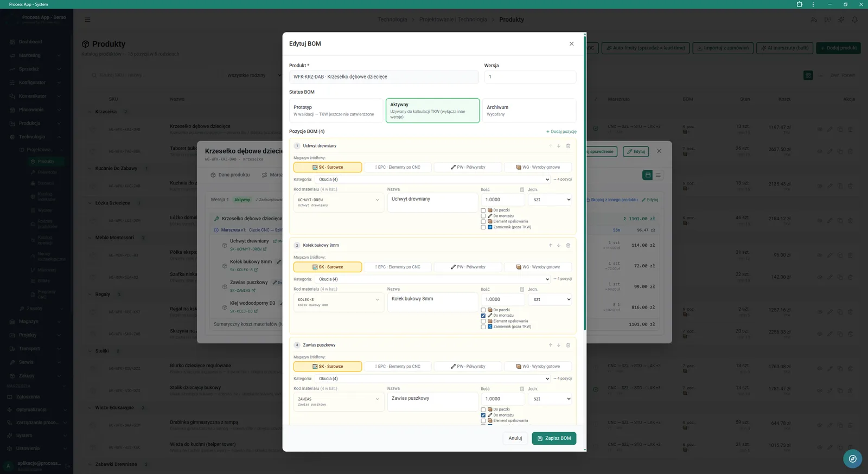Check Do paczki for Uchwyt drewniany

[483, 210]
